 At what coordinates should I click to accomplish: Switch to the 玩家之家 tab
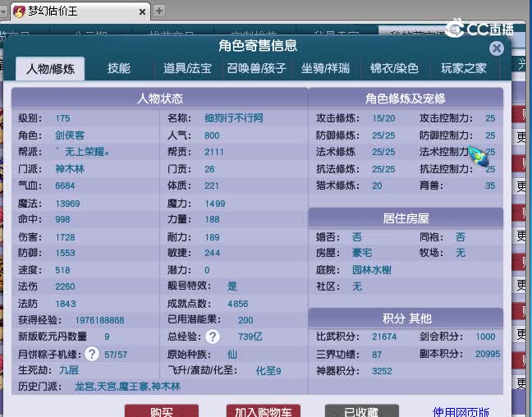pyautogui.click(x=464, y=68)
